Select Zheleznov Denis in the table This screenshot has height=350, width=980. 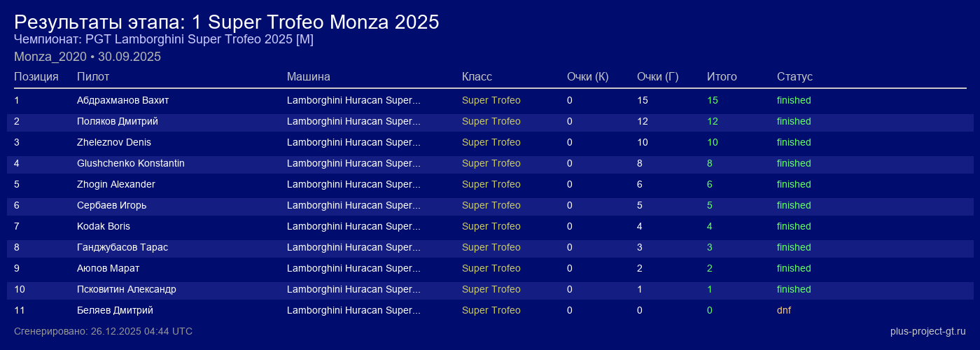click(x=113, y=142)
